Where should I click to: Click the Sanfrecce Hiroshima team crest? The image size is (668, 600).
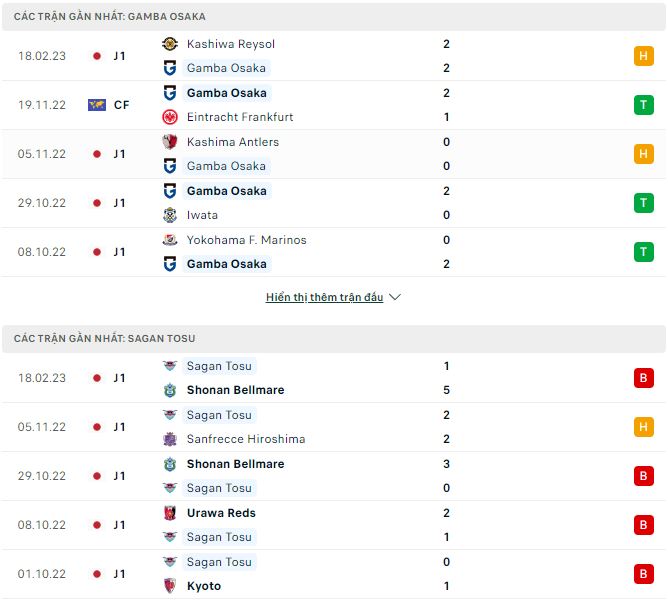pyautogui.click(x=169, y=439)
